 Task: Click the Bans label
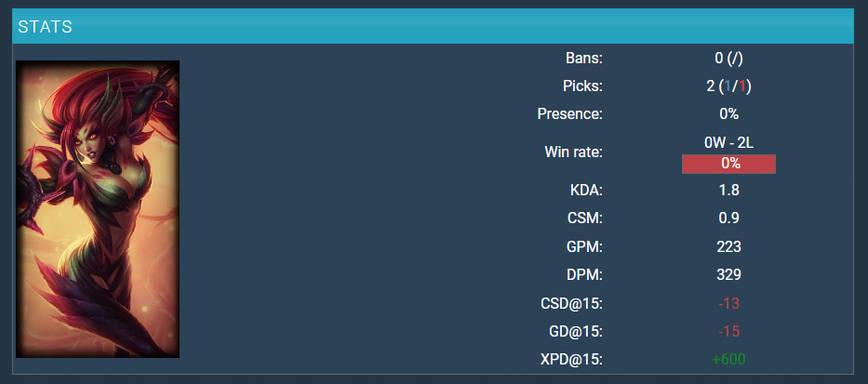584,58
